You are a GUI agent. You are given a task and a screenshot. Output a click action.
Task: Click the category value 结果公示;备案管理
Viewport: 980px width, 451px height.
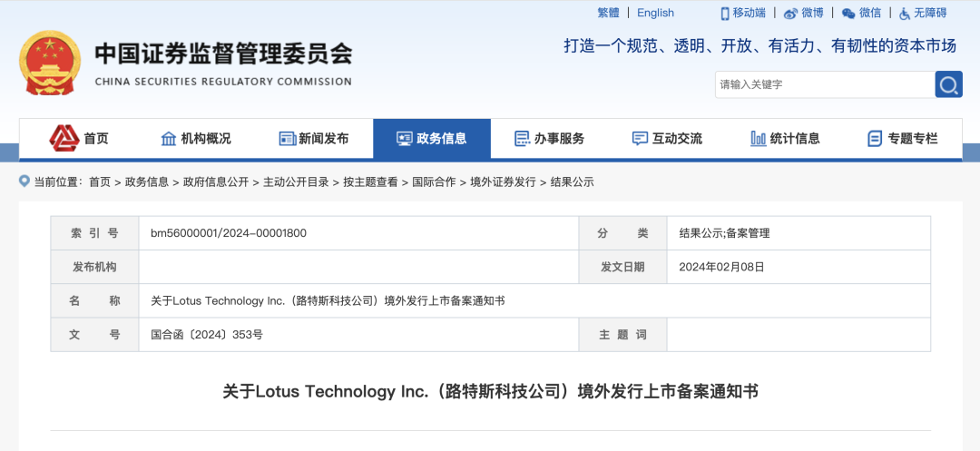(724, 233)
